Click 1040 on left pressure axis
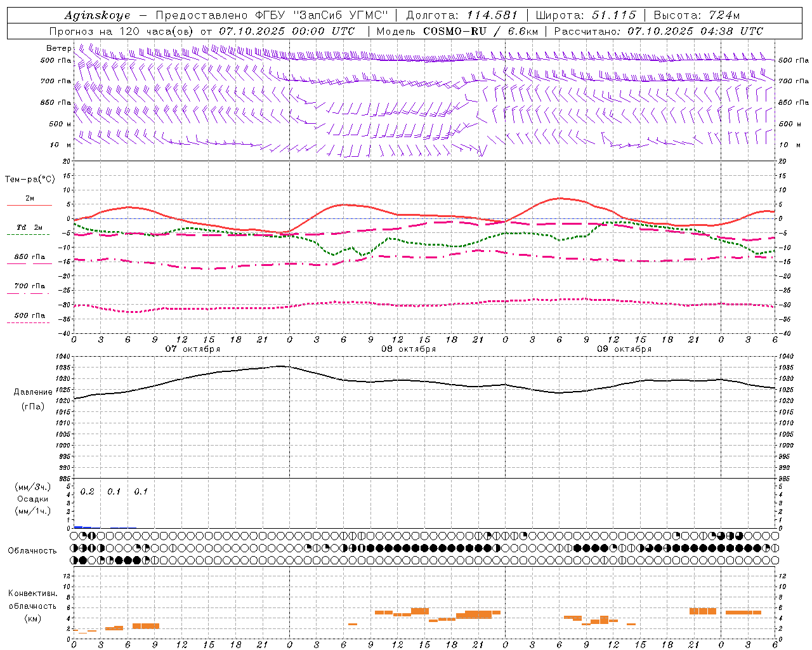 pyautogui.click(x=64, y=357)
